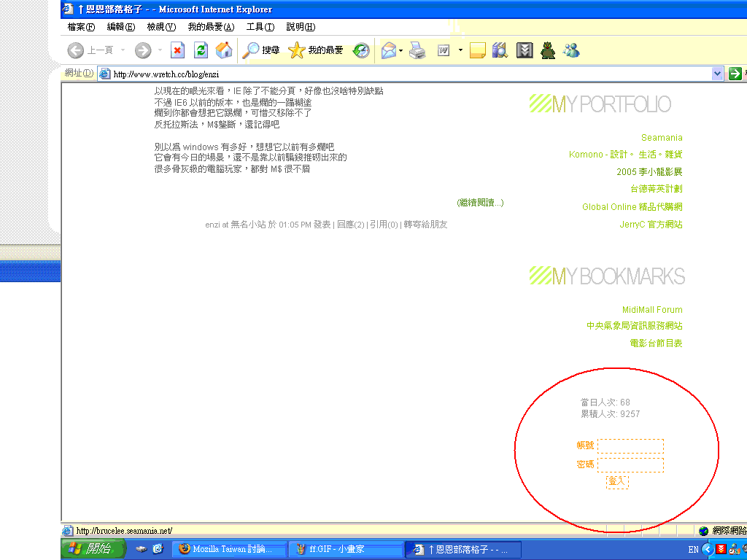747x560 pixels.
Task: Click the Print icon in toolbar
Action: tap(417, 50)
